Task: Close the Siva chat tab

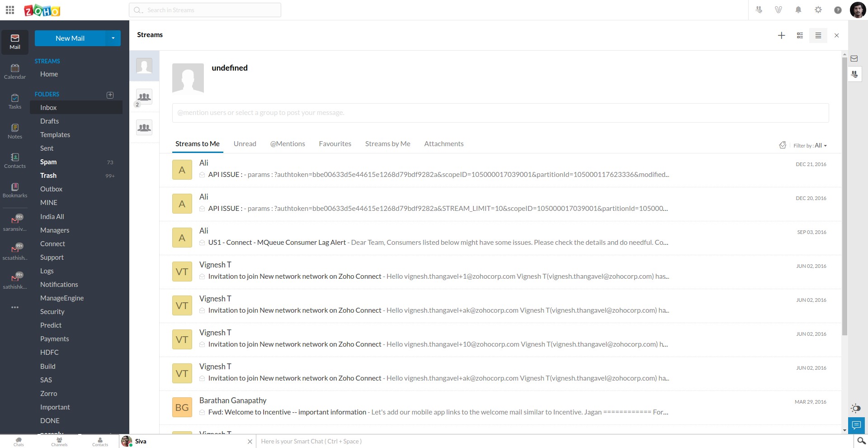Action: [x=250, y=441]
